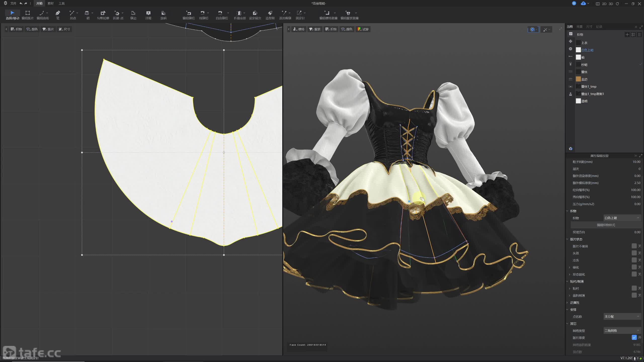Select the 袖 white fabric swatch
644x362 pixels.
[578, 57]
